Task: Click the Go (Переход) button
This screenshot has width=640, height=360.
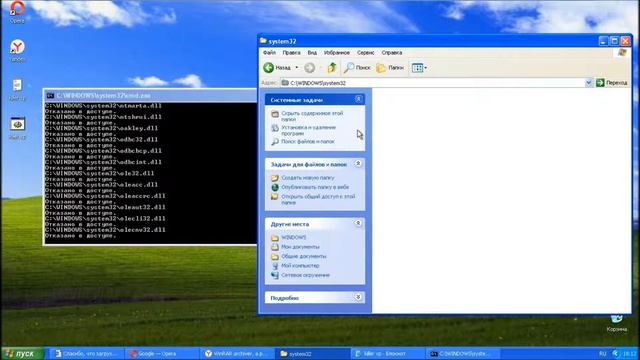Action: pyautogui.click(x=612, y=83)
